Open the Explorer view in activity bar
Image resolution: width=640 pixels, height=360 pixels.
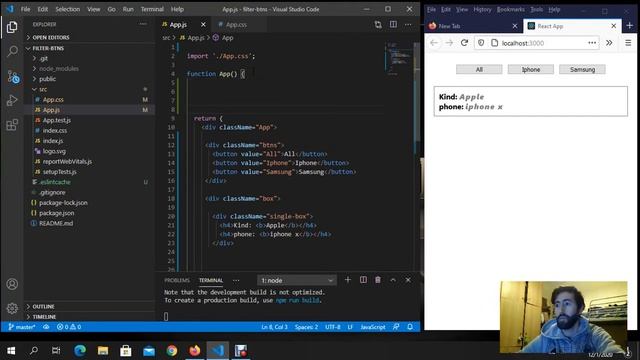[12, 27]
